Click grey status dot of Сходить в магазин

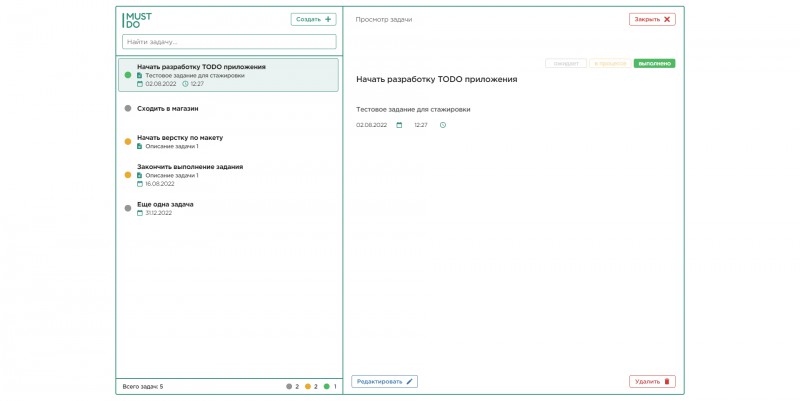coord(128,108)
